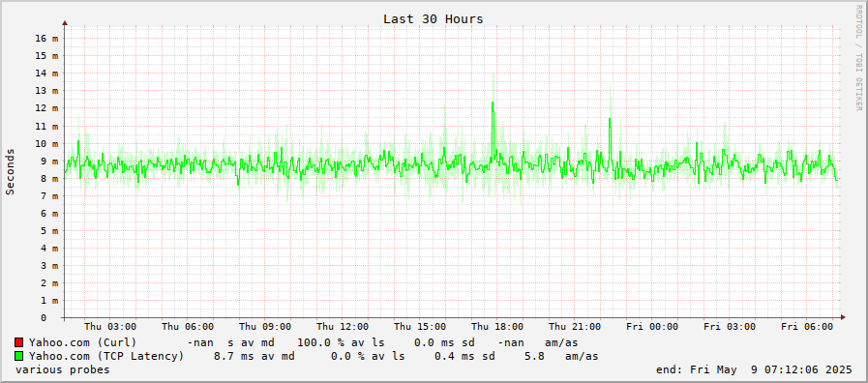Click the 'Fri 00:00' x-axis label
The image size is (868, 383).
652,327
